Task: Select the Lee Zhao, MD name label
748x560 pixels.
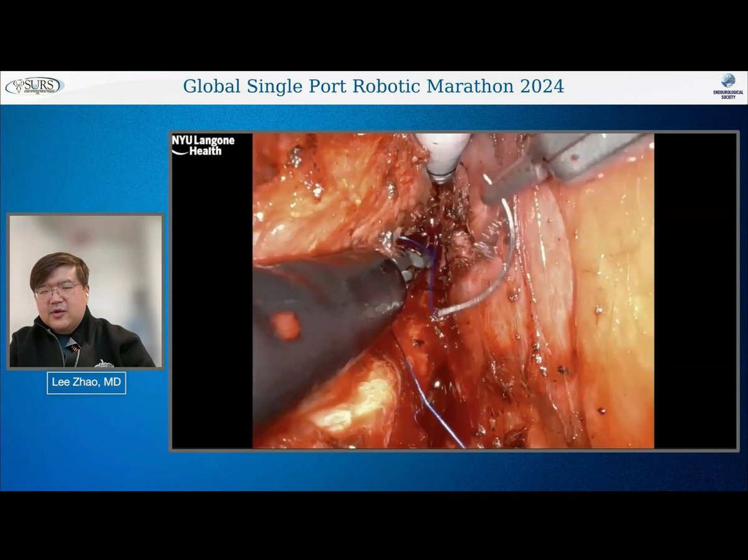Action: [86, 382]
